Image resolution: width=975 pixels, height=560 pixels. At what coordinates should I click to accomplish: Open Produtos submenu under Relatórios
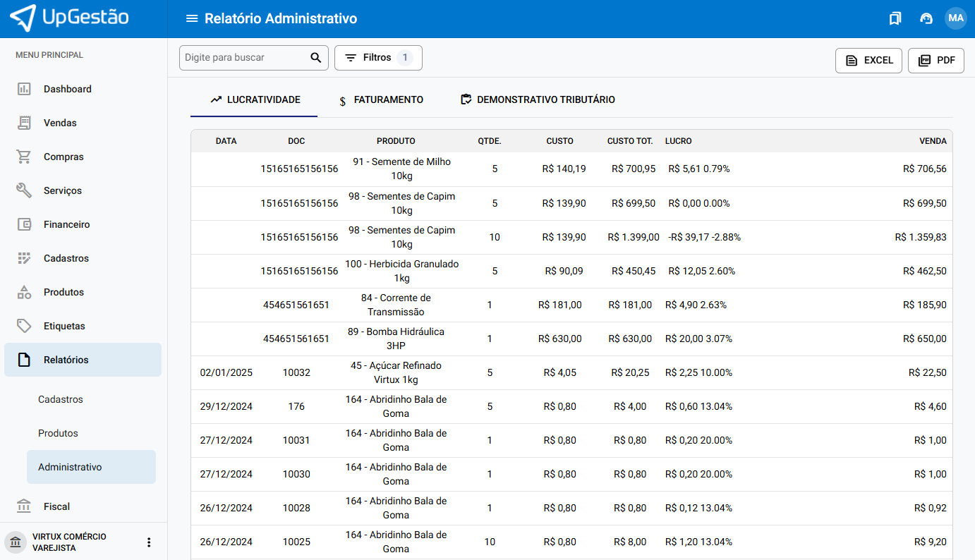[x=58, y=433]
